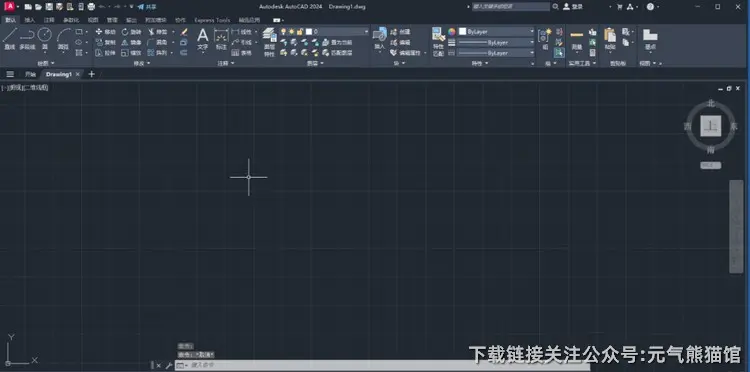This screenshot has width=750, height=372.
Task: Open the 插入 ribbon tab
Action: 30,20
